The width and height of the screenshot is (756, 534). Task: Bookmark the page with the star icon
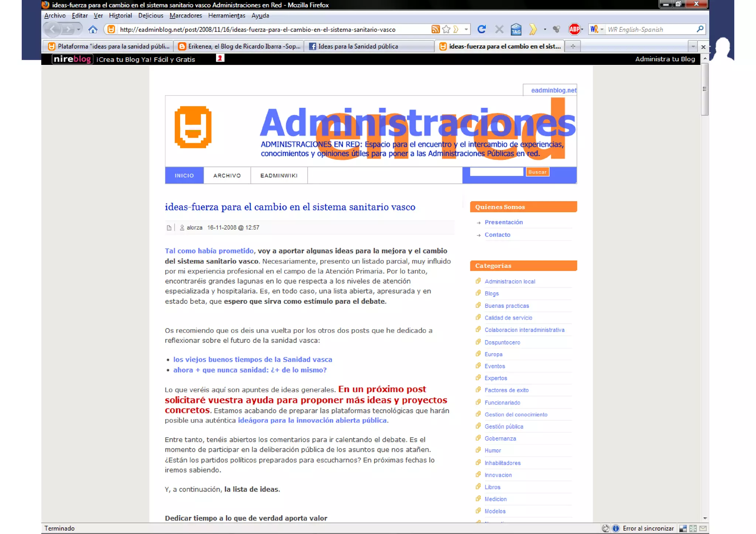click(446, 30)
